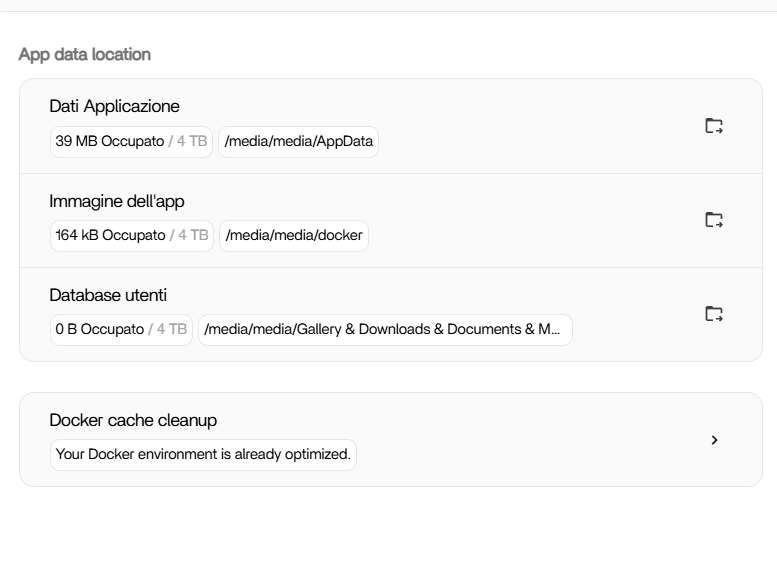
Task: Click the 0 B Occupato usage text
Action: click(x=99, y=330)
